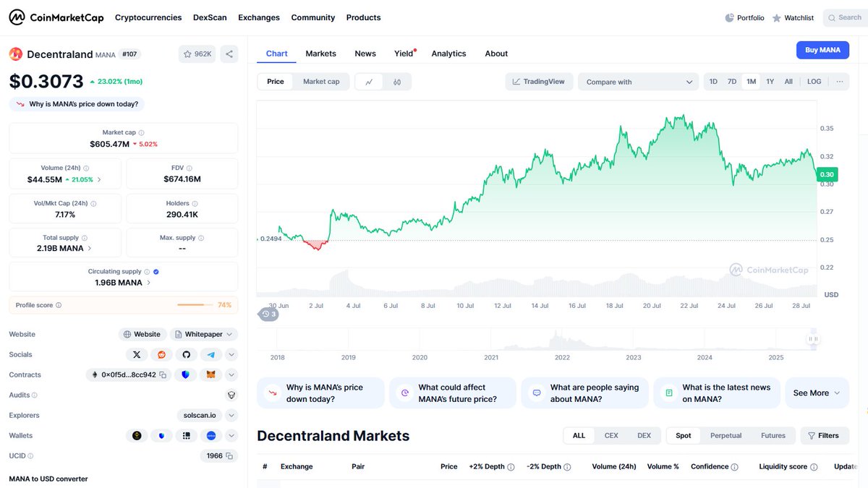Open the solscan.io explorer link
The width and height of the screenshot is (868, 488).
(x=200, y=416)
